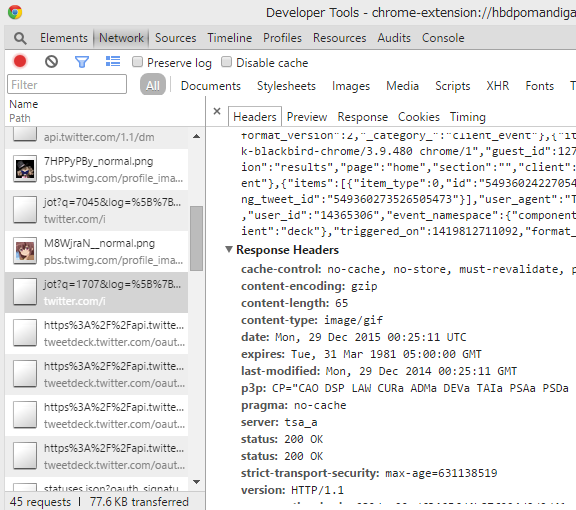Click icon of api.twitter.com/1.1/dm request
576x510 pixels.
click(x=25, y=134)
